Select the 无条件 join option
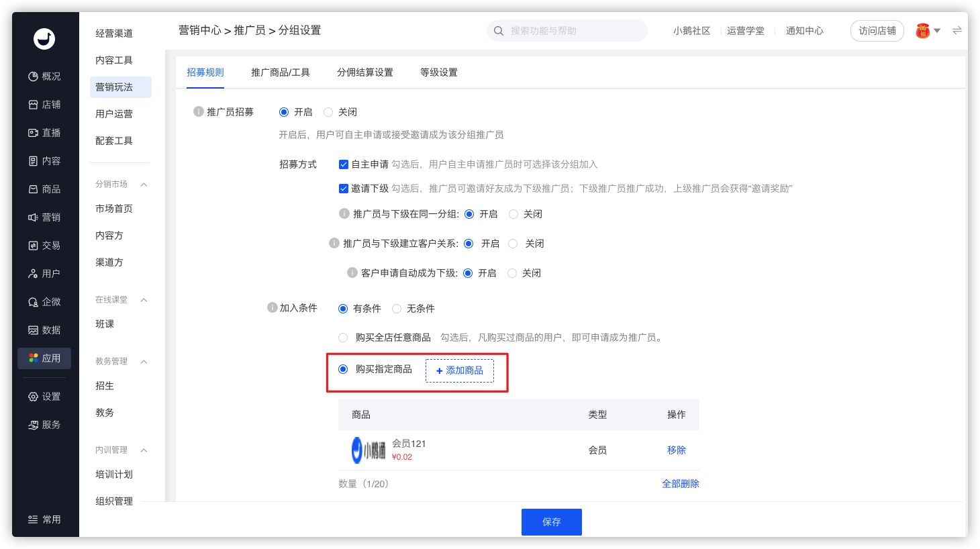 [x=397, y=309]
